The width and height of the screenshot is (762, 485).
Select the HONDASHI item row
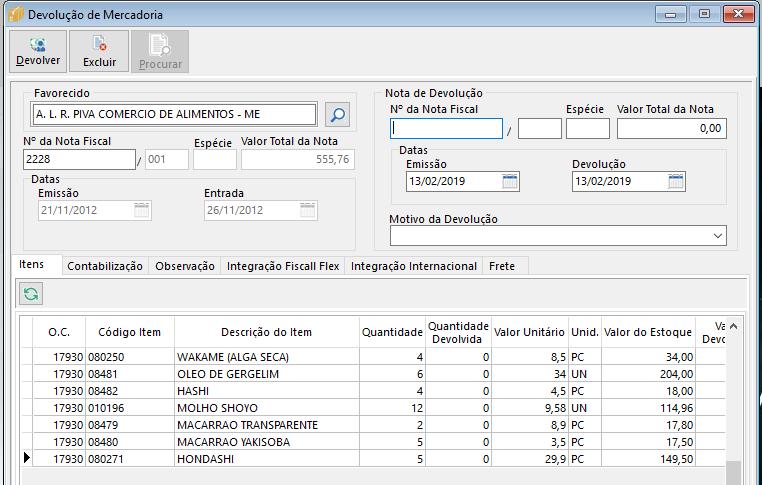(373, 459)
